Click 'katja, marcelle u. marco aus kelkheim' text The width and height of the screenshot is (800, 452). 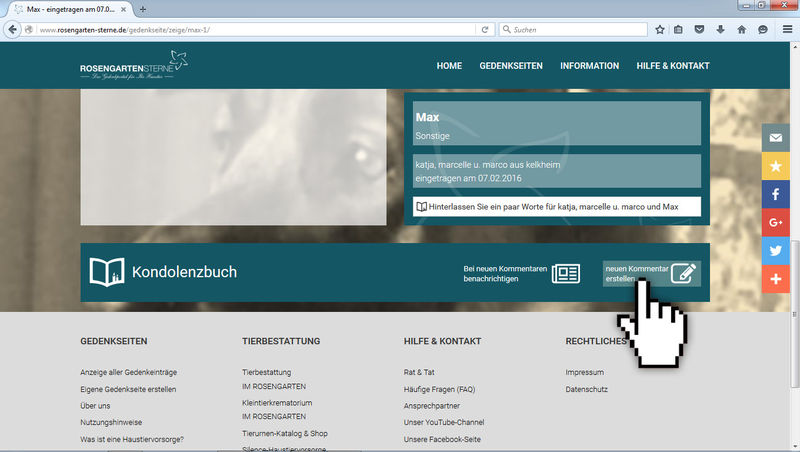point(488,165)
